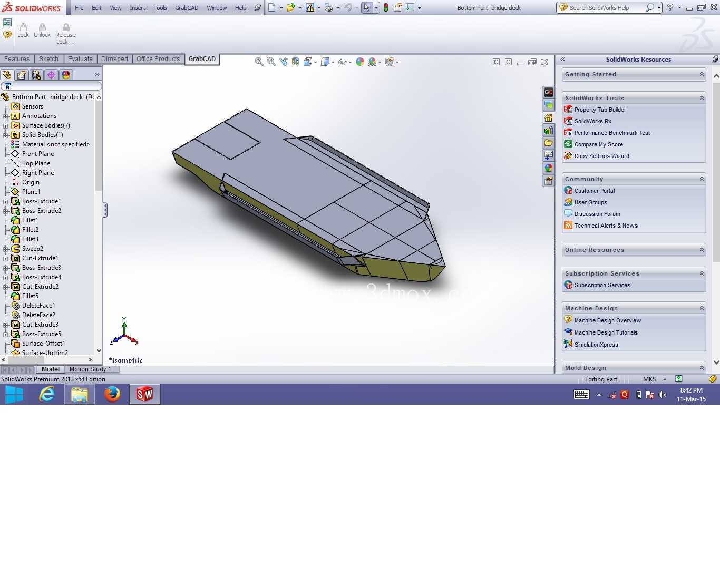Expand the Solid Bodies(1) folder

tap(6, 135)
